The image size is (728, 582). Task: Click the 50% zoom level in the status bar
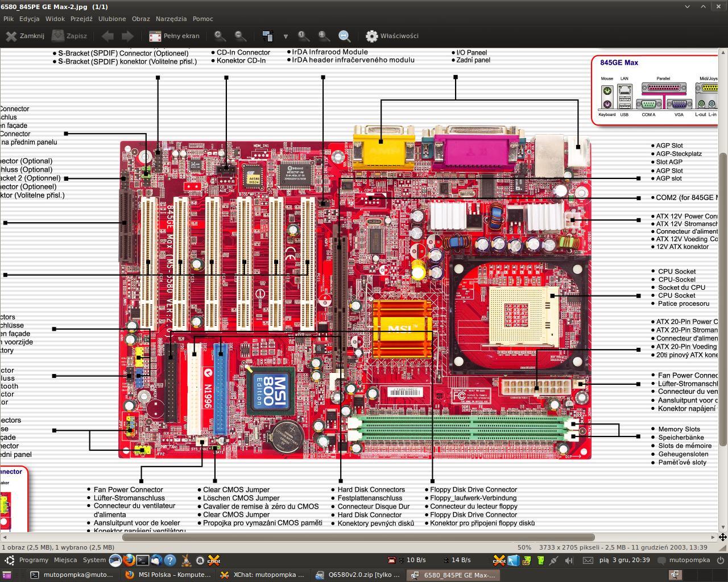[x=524, y=547]
